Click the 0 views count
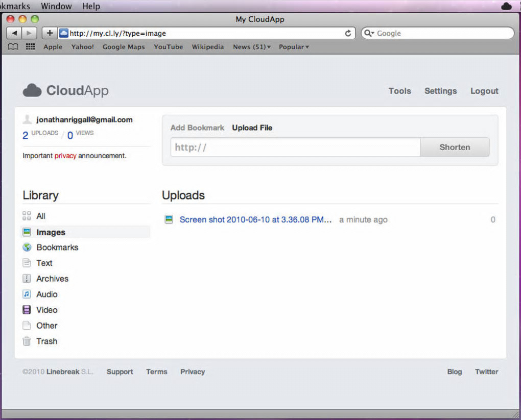The width and height of the screenshot is (521, 420). [x=70, y=135]
